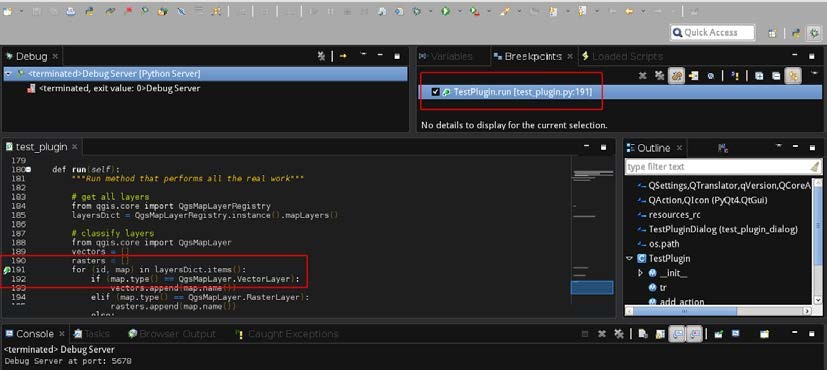The width and height of the screenshot is (827, 370).
Task: Click the Python icon in the main toolbar
Action: point(90,11)
